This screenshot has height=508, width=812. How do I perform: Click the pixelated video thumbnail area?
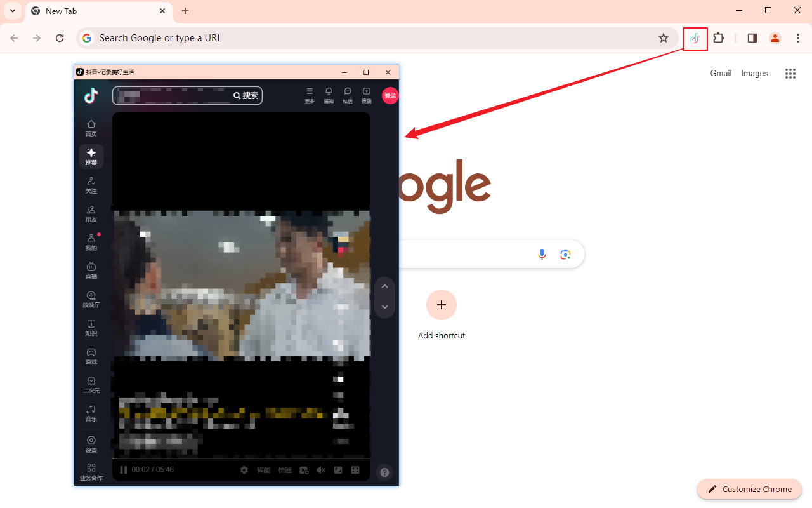(242, 286)
